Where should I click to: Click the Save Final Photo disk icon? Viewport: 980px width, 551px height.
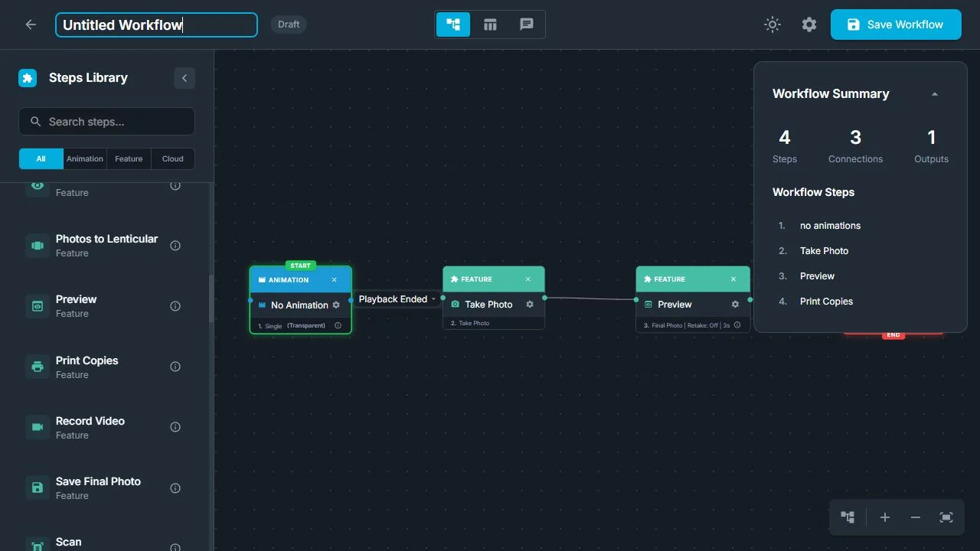click(38, 487)
